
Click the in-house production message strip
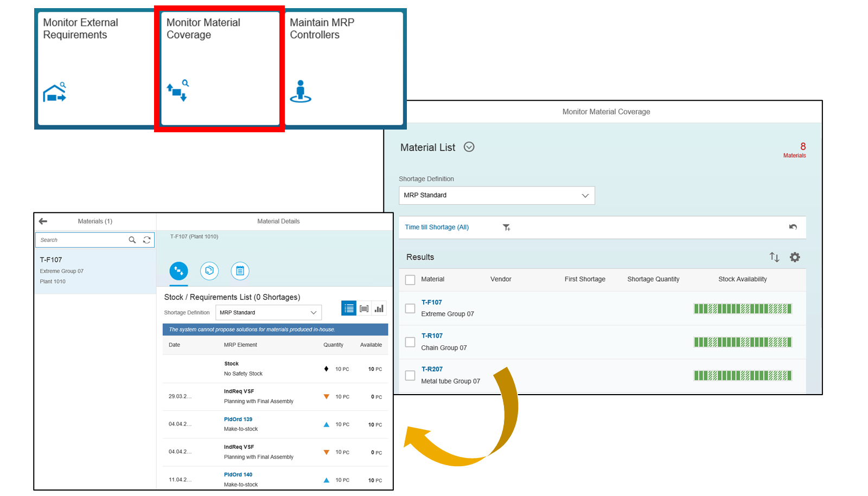point(276,330)
